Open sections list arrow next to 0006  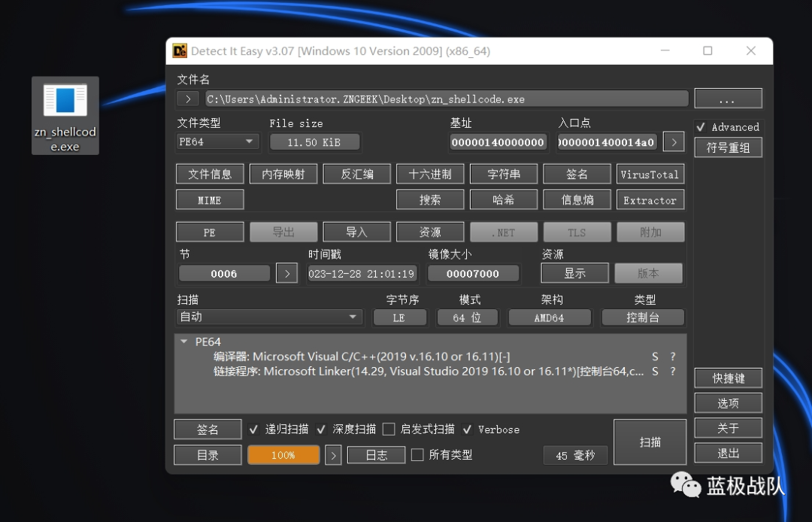point(287,274)
